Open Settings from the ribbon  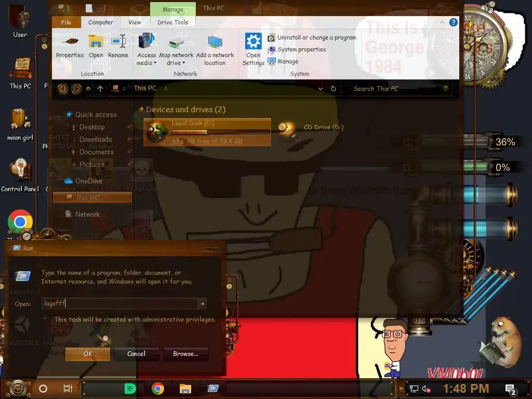point(253,50)
